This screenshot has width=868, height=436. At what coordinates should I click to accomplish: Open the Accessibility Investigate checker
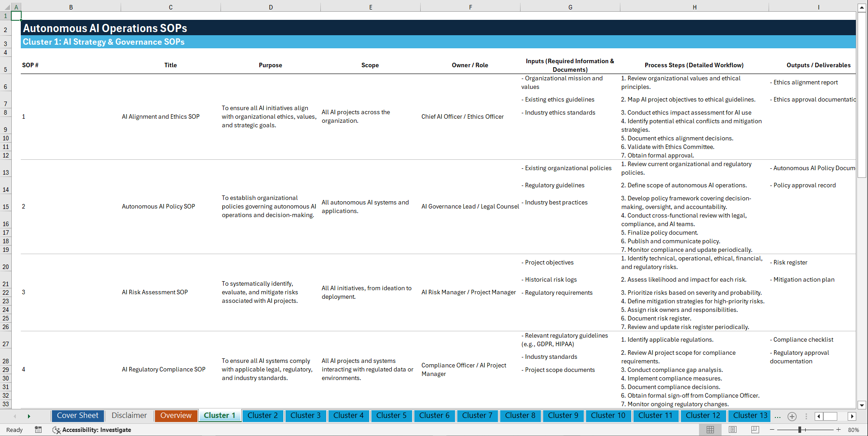pyautogui.click(x=92, y=430)
